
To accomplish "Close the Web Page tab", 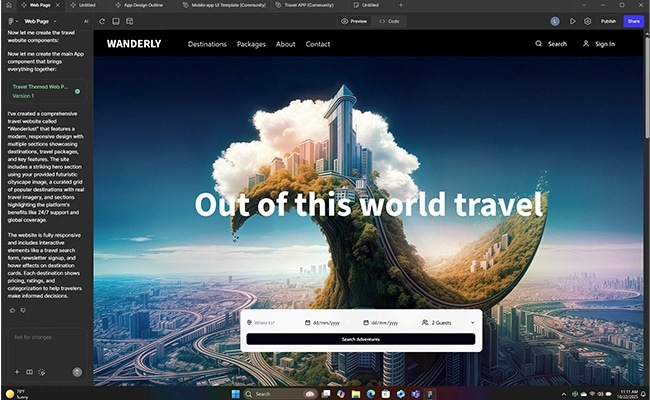I will (x=58, y=5).
